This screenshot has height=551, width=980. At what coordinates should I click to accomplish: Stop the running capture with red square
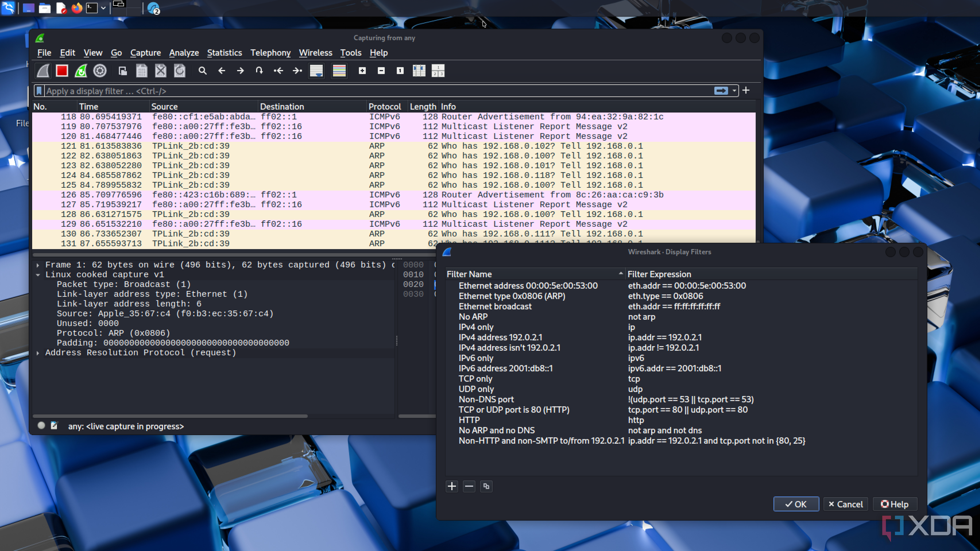click(62, 71)
